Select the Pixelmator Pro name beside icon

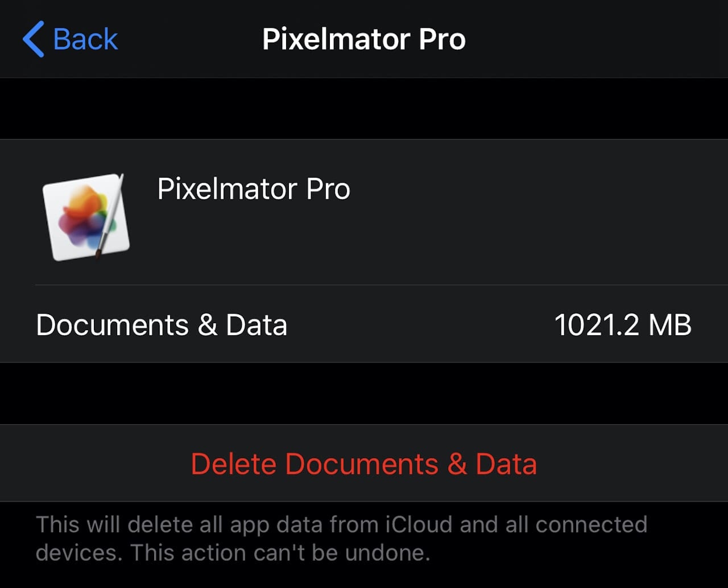click(x=254, y=189)
